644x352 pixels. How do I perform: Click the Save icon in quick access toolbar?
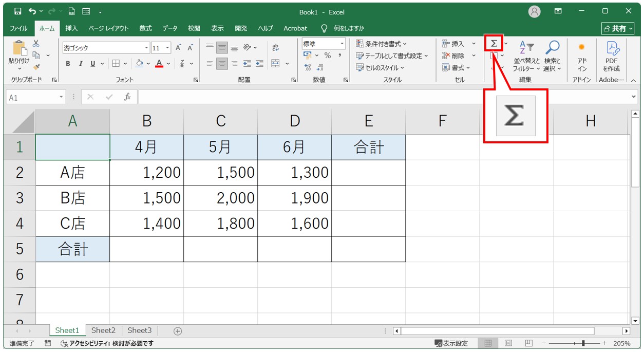(18, 11)
